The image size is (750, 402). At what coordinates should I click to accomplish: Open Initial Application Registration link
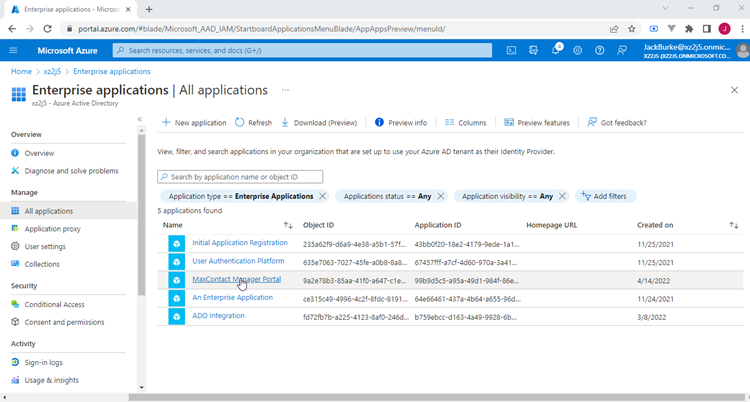[240, 243]
